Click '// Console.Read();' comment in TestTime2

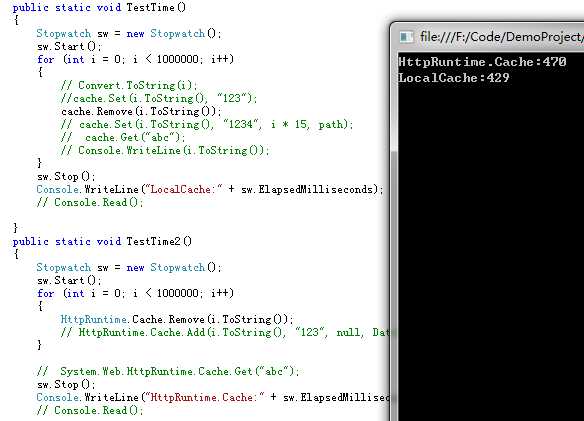90,410
